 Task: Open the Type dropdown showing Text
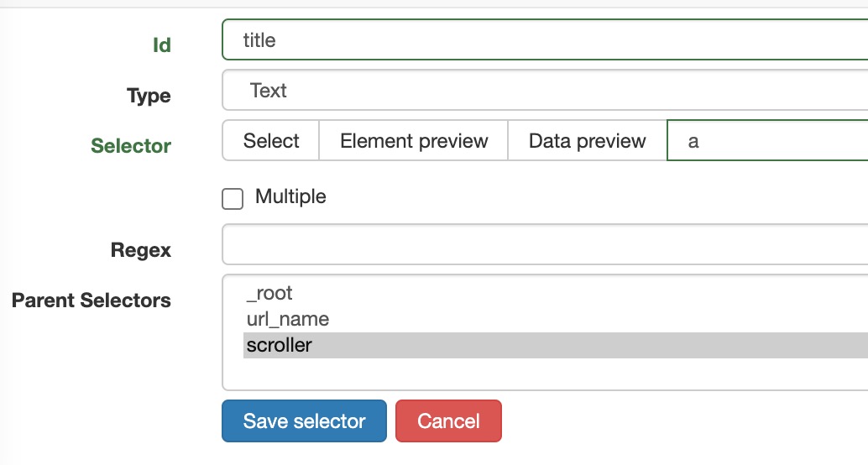point(546,91)
